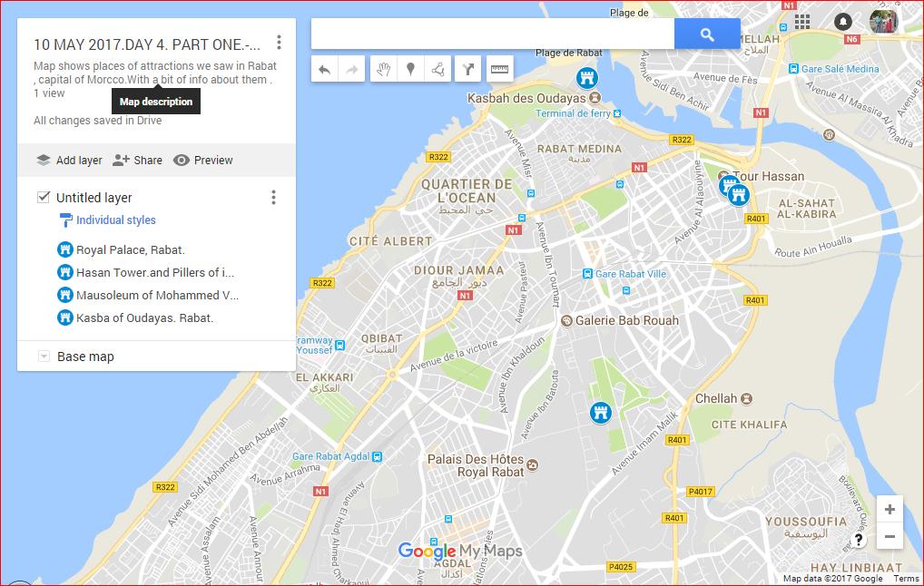This screenshot has height=586, width=924.
Task: Click the Chellah place icon
Action: tap(747, 399)
